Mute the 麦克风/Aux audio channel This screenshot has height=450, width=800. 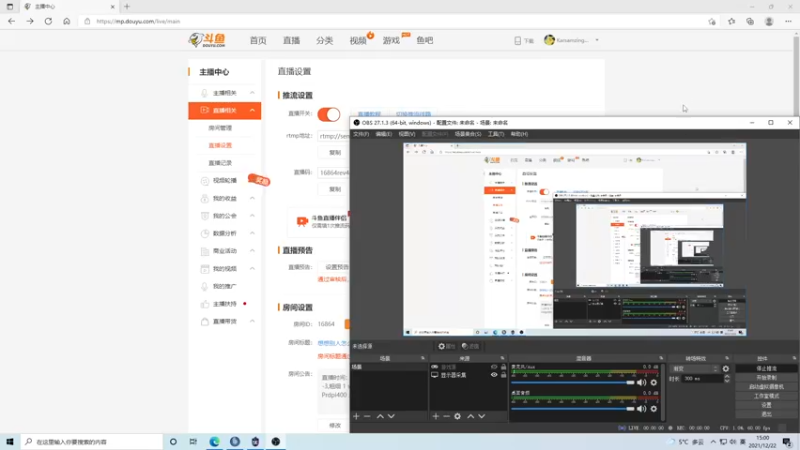(642, 382)
